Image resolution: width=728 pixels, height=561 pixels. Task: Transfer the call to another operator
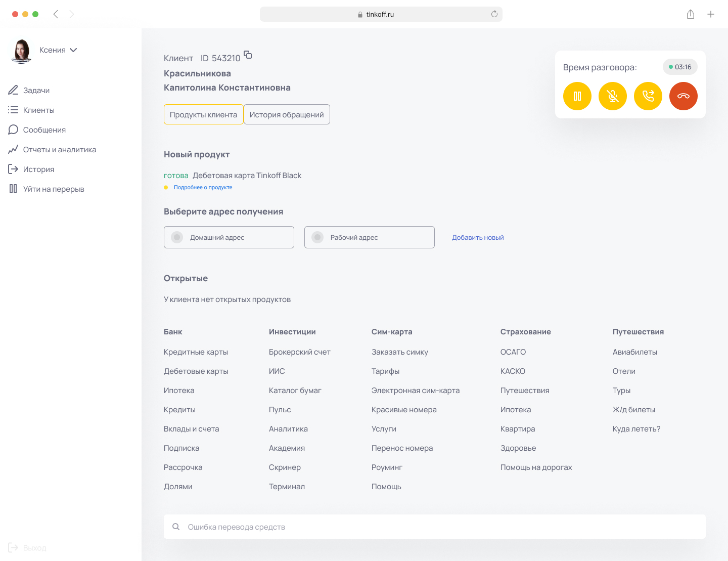coord(648,96)
